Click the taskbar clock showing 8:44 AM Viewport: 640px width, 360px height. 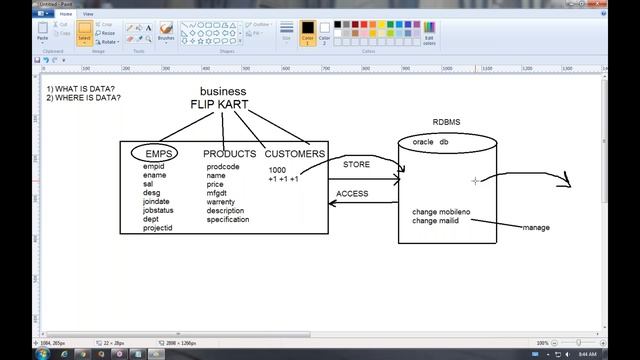pos(587,354)
